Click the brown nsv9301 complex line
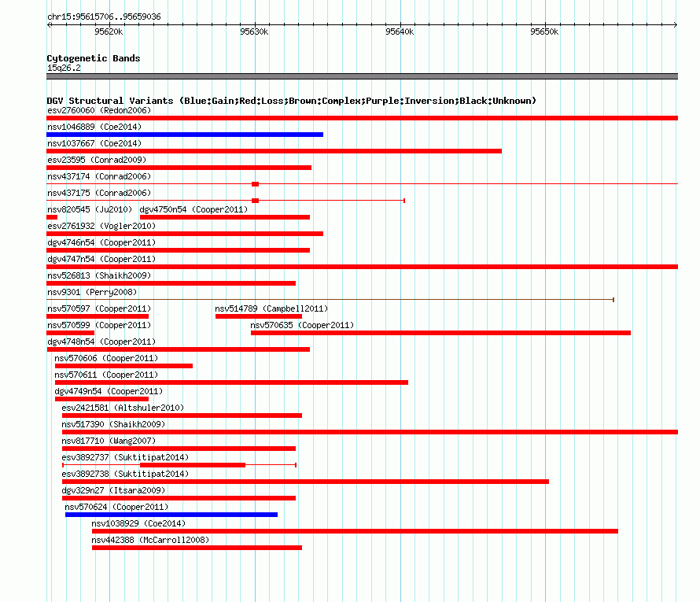This screenshot has height=602, width=700. (x=330, y=300)
